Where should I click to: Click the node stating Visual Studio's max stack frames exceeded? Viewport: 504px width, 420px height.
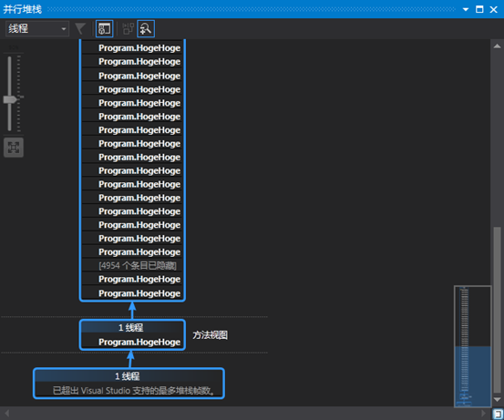129,384
